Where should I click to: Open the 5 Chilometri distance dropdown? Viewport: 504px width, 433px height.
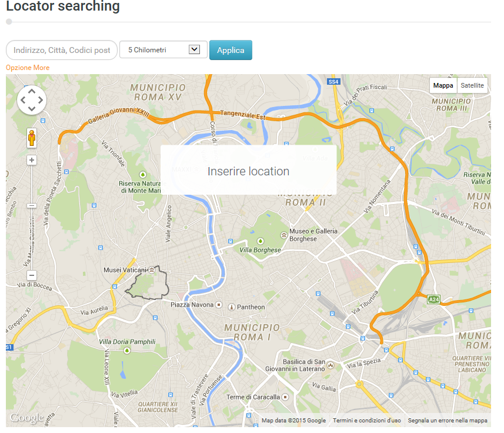pyautogui.click(x=163, y=49)
